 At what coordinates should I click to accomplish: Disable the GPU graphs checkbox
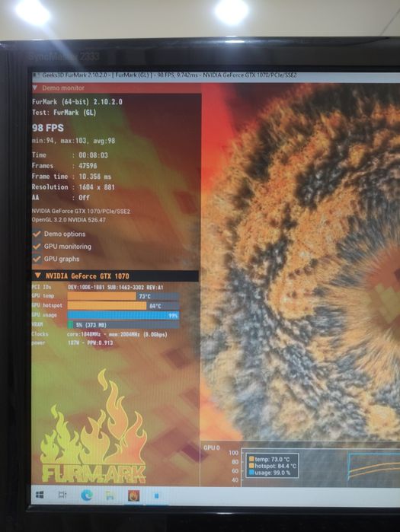(37, 259)
